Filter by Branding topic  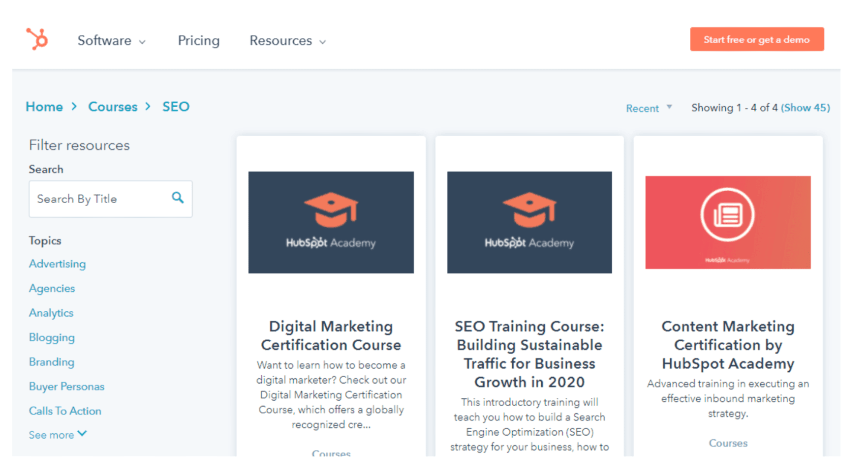coord(51,362)
